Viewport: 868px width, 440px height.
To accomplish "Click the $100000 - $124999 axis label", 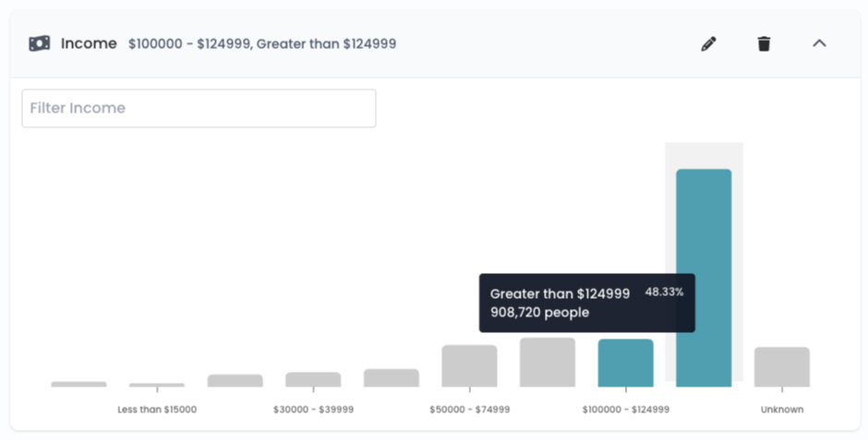I will [x=625, y=410].
